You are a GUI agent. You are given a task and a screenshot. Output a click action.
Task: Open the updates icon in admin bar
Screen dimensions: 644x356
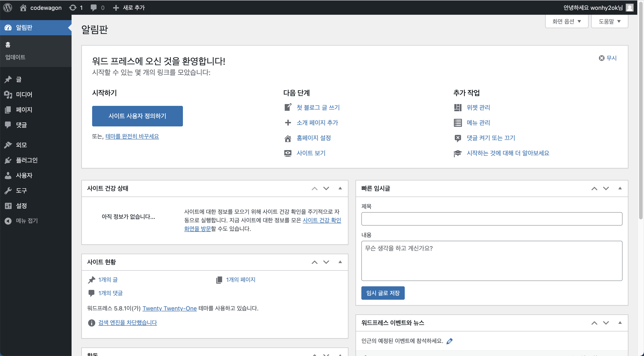pos(73,8)
